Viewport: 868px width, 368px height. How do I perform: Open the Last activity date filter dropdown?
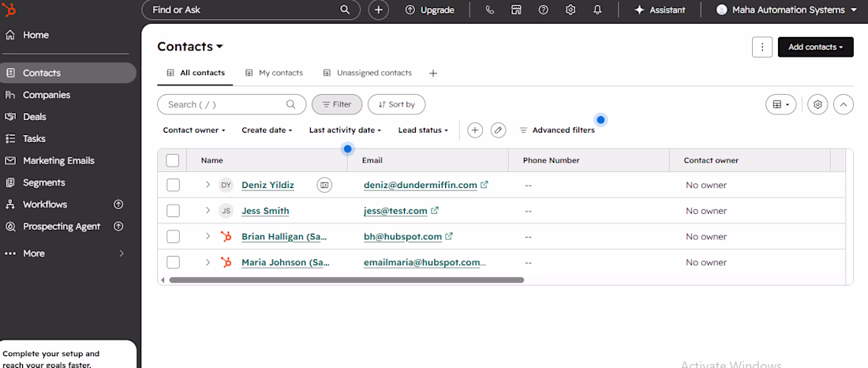346,130
